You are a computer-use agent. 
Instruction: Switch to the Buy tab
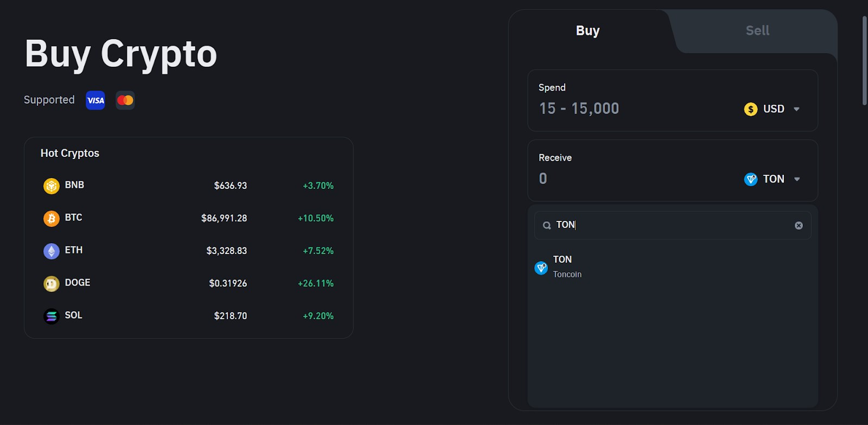(x=588, y=31)
